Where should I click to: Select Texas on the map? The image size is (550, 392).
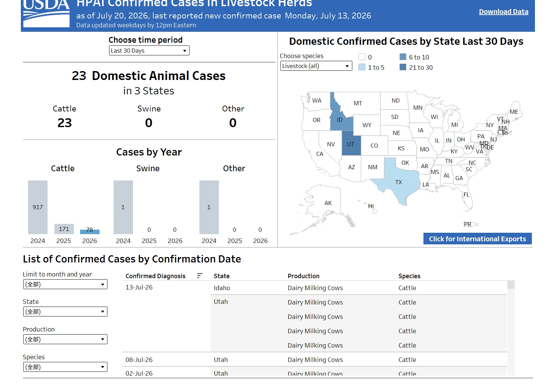coord(398,181)
